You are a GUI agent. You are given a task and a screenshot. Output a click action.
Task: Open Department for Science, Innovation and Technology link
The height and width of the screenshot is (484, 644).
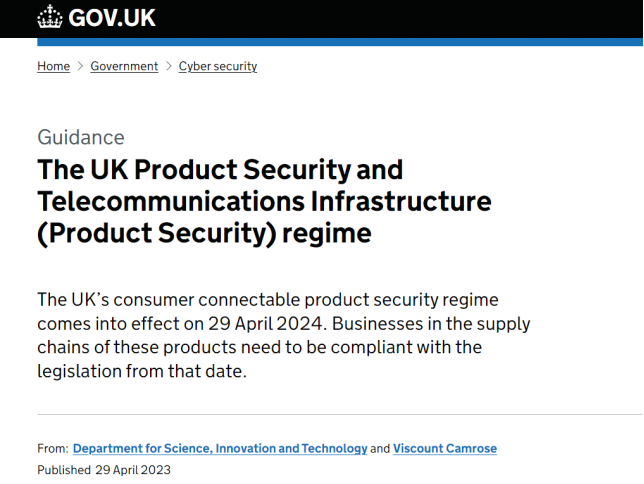(220, 448)
